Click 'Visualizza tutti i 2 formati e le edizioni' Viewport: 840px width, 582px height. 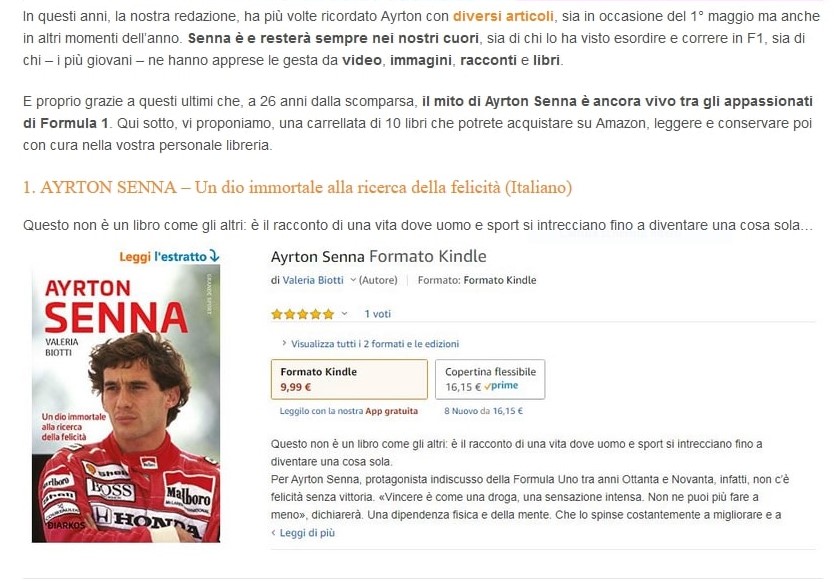coord(375,344)
